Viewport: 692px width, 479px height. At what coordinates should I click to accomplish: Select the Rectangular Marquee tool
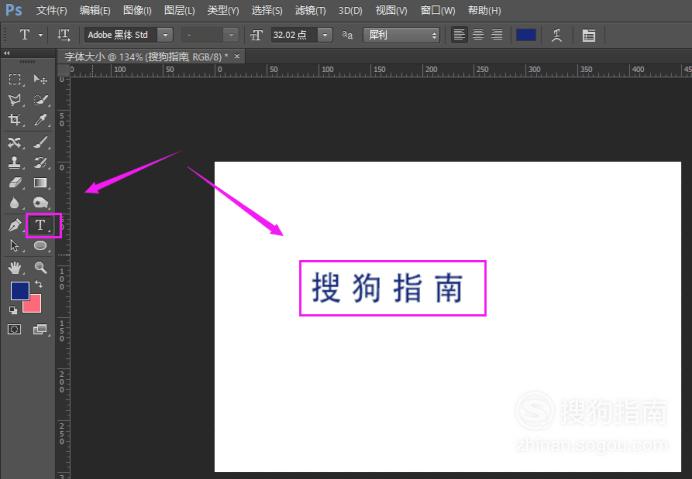(x=15, y=79)
